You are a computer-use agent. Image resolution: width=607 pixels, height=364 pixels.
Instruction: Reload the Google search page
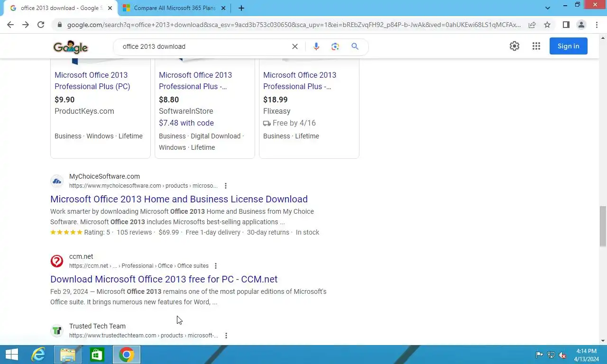(x=41, y=25)
